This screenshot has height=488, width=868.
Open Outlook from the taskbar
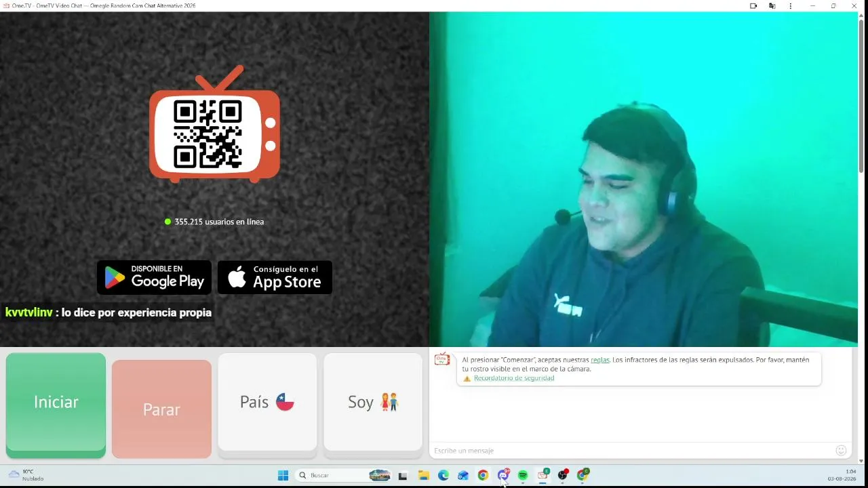click(x=463, y=476)
